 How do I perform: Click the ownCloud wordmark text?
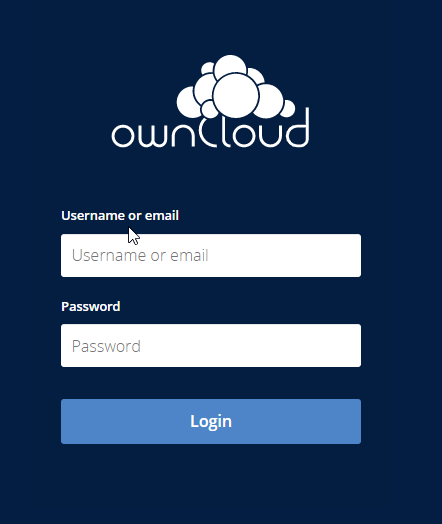pos(210,131)
